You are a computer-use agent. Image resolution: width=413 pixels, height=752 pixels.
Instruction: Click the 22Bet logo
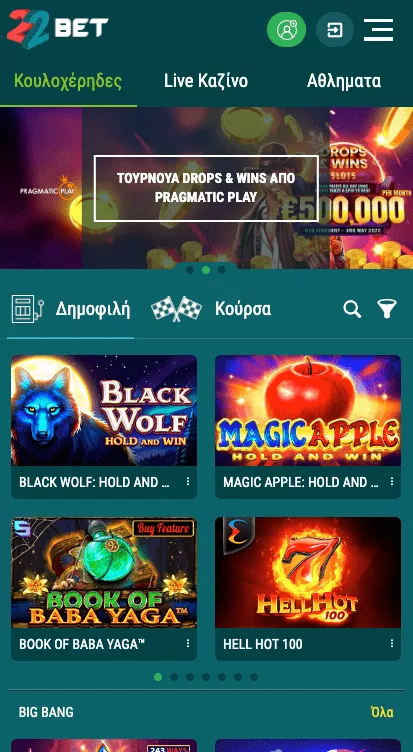58,29
